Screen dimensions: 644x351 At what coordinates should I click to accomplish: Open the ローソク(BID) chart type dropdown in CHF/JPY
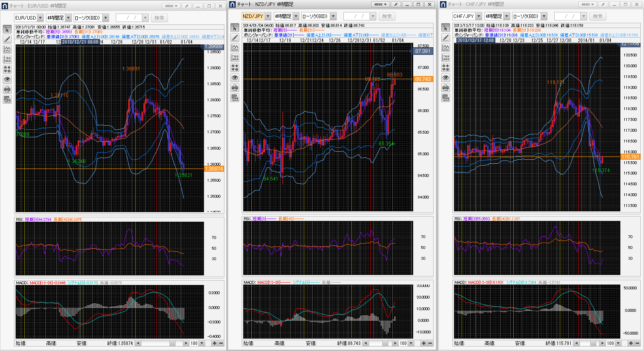click(x=544, y=16)
